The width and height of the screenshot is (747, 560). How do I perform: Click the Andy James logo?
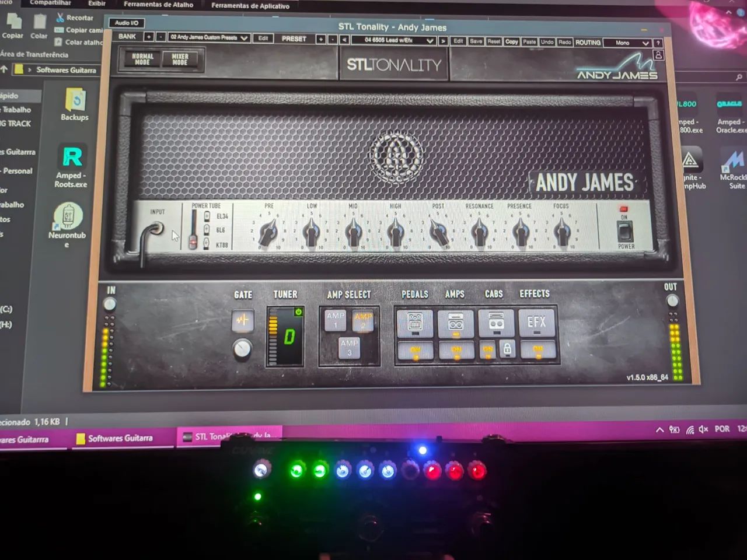click(617, 67)
